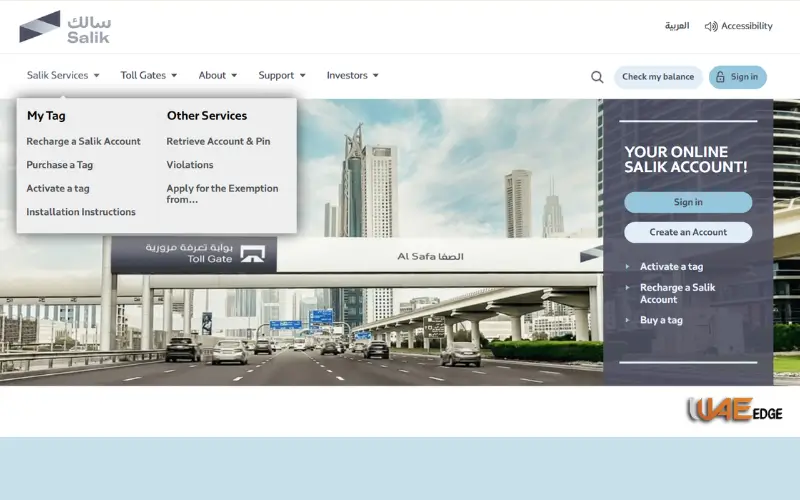Viewport: 800px width, 500px height.
Task: Expand the Investors dropdown menu
Action: [353, 76]
